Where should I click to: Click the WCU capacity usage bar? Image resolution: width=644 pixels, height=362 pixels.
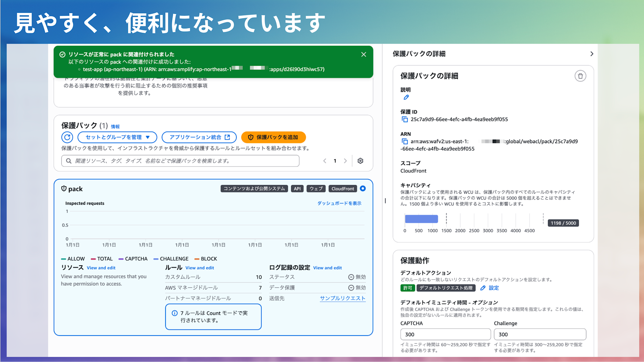click(x=421, y=219)
